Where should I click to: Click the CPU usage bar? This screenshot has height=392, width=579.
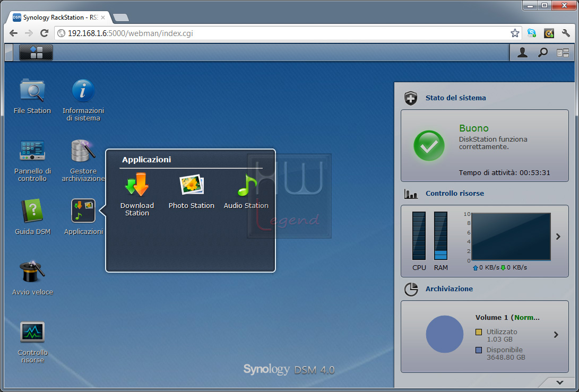(x=419, y=236)
